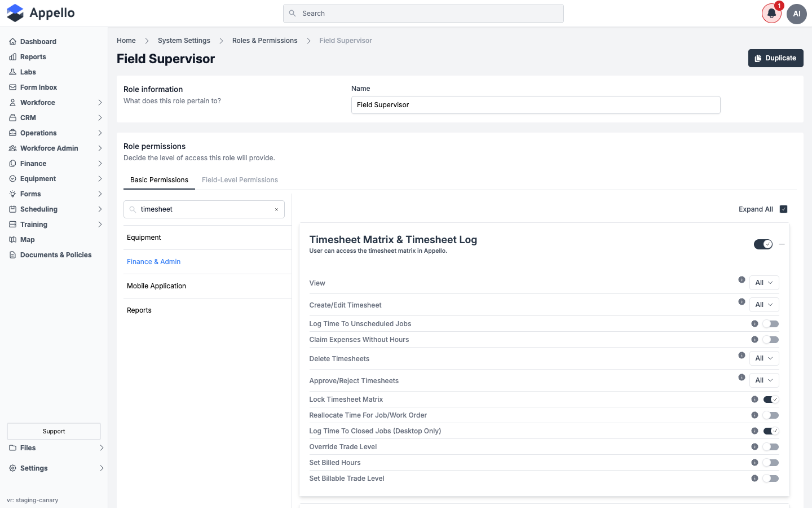Viewport: 812px width, 518px height.
Task: Disable the Timesheet Matrix & Timesheet Log toggle
Action: click(764, 244)
